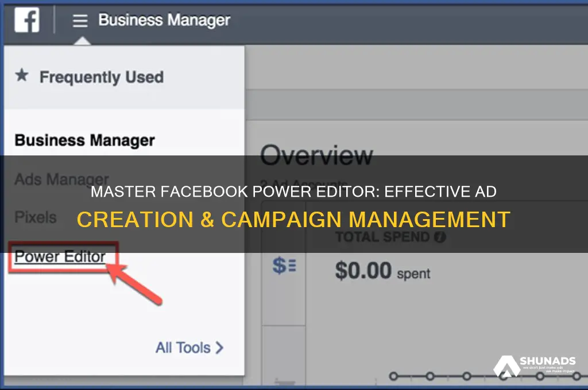
Task: Click the dollar sign spend icon
Action: (284, 265)
